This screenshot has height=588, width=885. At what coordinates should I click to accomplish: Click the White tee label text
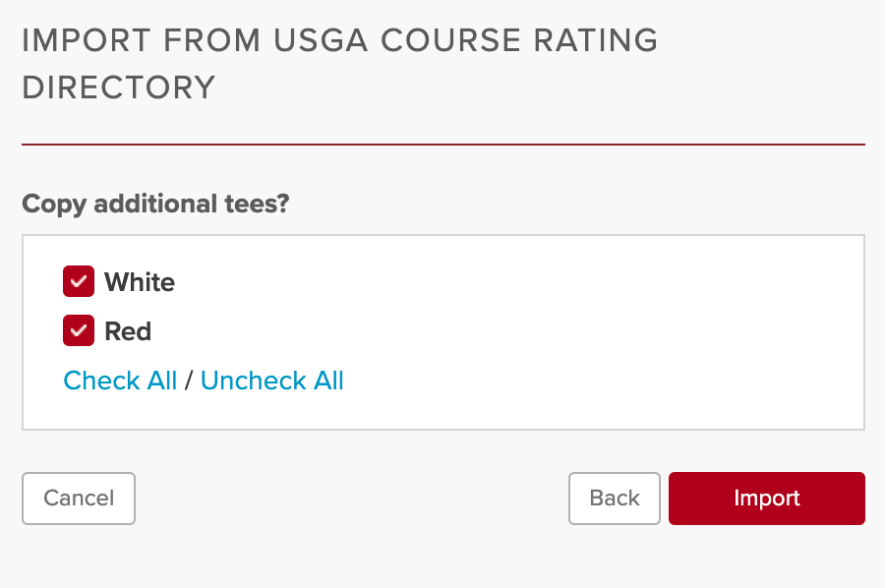140,281
